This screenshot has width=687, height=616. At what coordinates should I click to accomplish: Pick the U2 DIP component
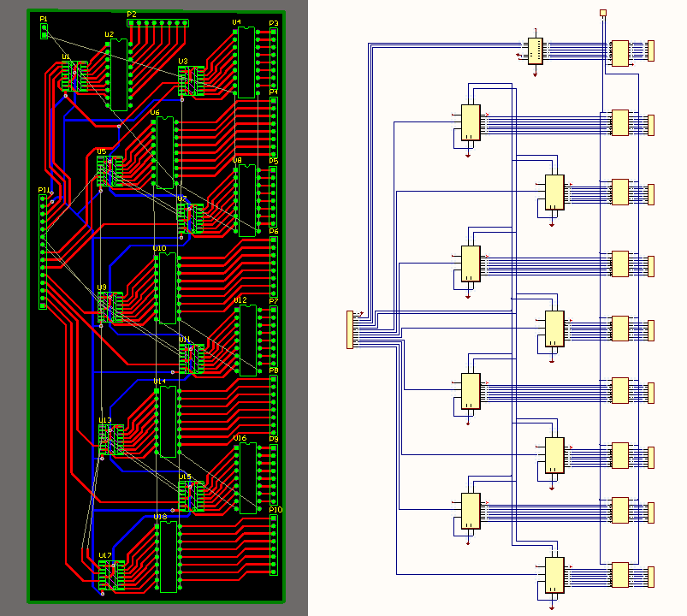[118, 74]
